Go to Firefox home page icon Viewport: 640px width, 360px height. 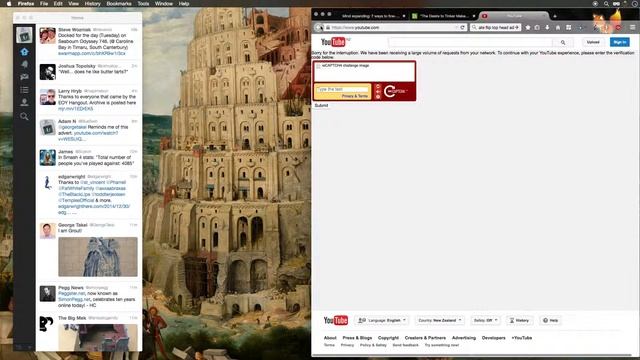(558, 27)
